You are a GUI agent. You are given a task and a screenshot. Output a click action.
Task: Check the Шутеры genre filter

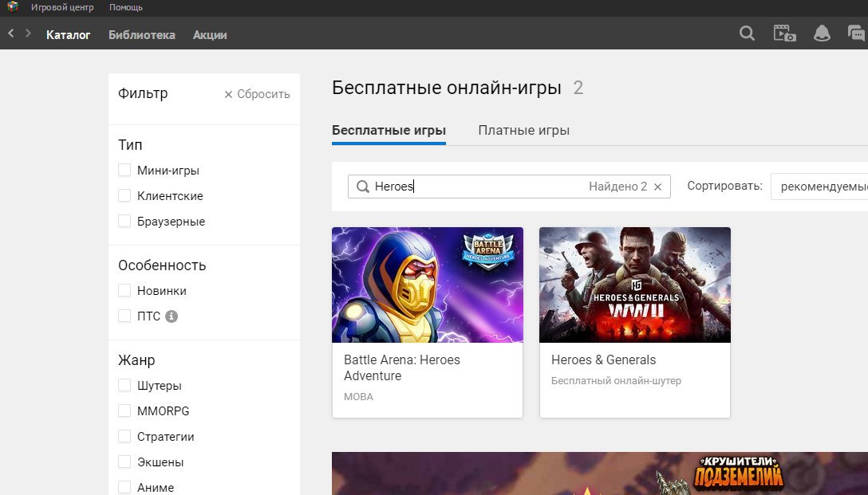click(124, 385)
